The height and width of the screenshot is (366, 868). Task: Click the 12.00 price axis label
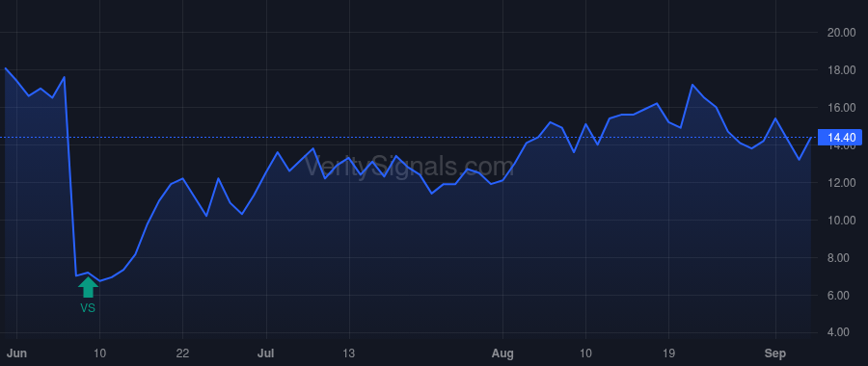tap(841, 183)
